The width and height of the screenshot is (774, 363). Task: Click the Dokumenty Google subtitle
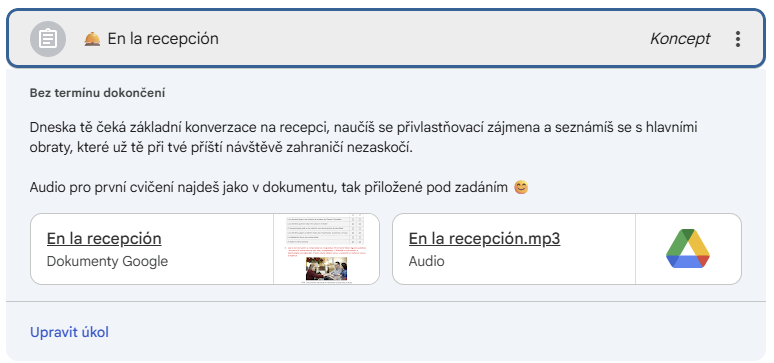[107, 261]
